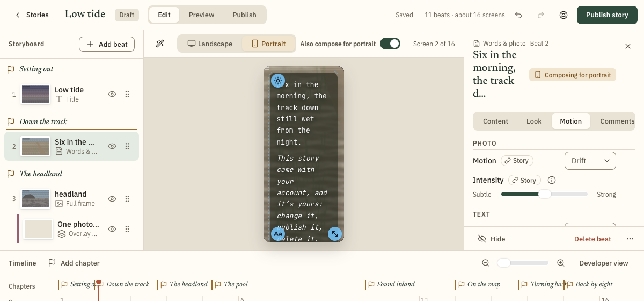The height and width of the screenshot is (301, 644).
Task: Select the headland Full frame thumbnail
Action: pyautogui.click(x=35, y=199)
